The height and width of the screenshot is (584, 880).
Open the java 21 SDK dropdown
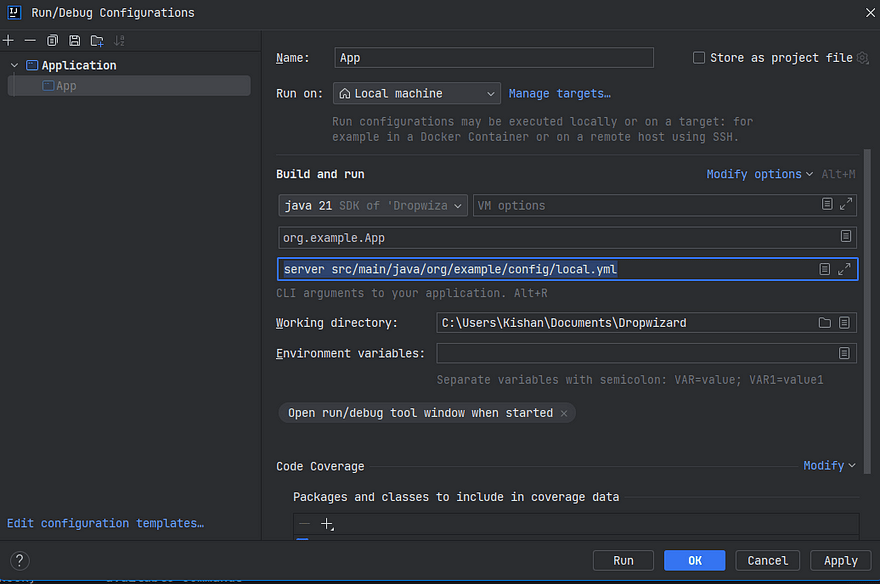pyautogui.click(x=372, y=205)
